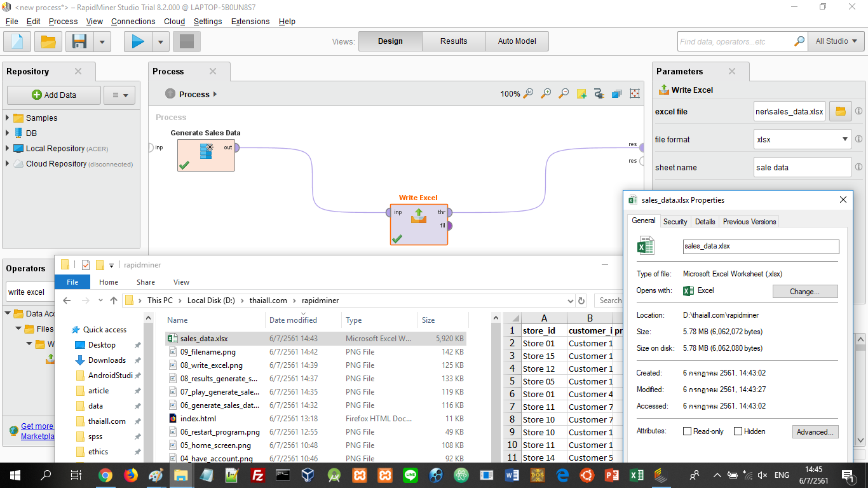
Task: Open the FileZilla icon in the taskbar
Action: [257, 475]
